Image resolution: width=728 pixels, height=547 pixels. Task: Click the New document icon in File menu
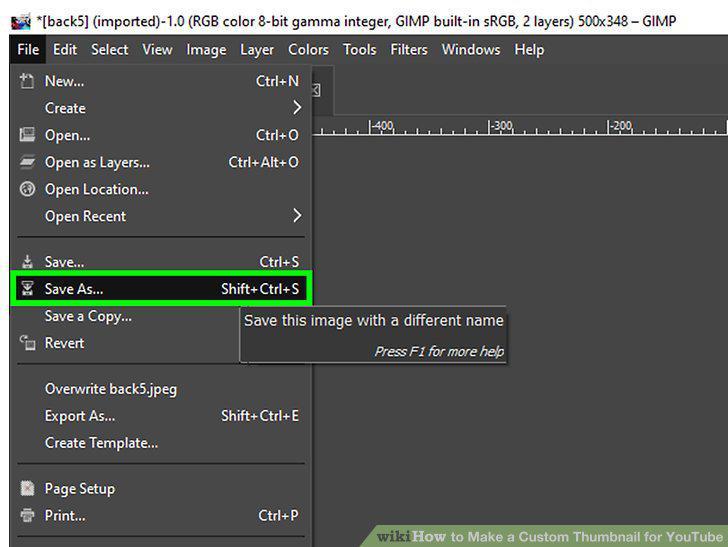[27, 81]
